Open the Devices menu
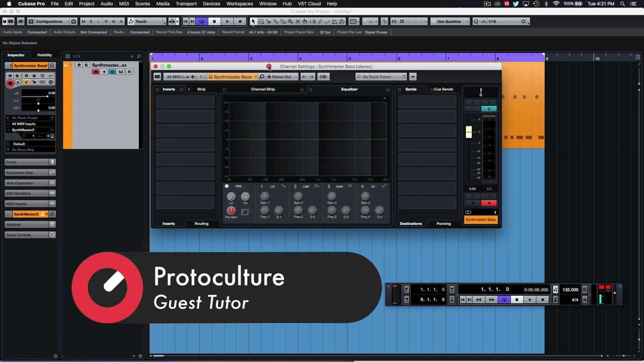 coord(211,4)
